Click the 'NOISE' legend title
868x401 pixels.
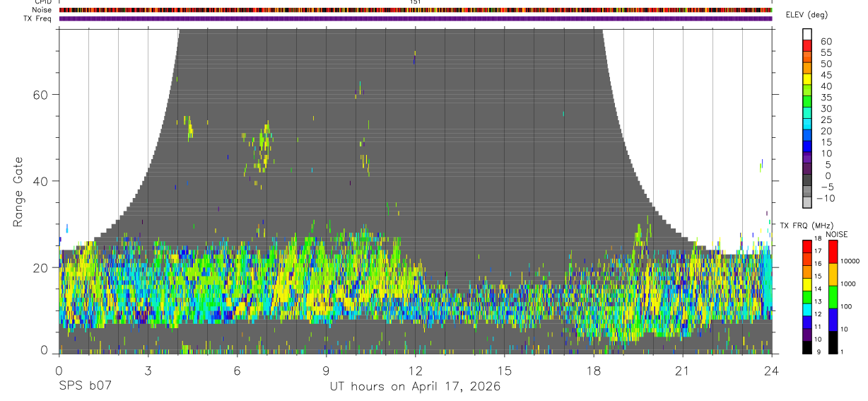(836, 234)
